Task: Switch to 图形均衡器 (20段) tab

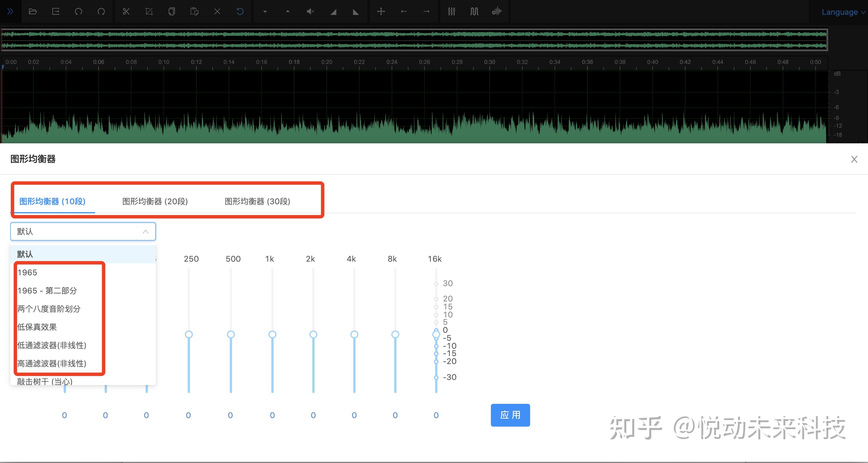Action: (x=155, y=202)
